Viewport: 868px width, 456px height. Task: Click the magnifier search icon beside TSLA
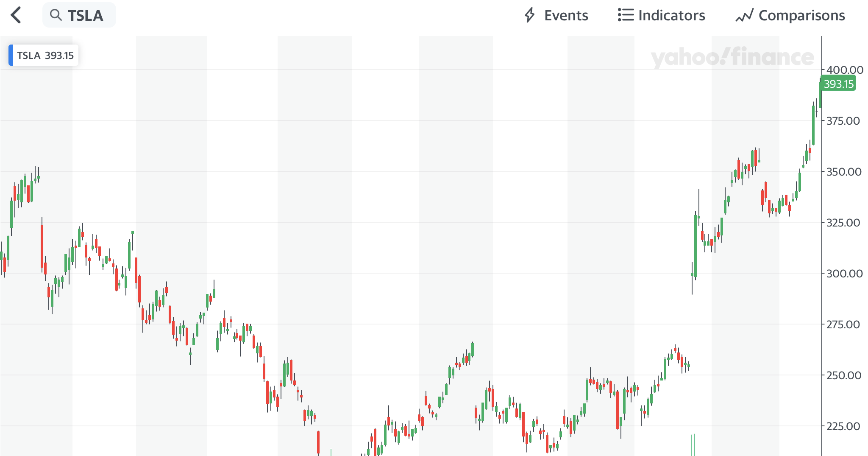click(x=56, y=15)
